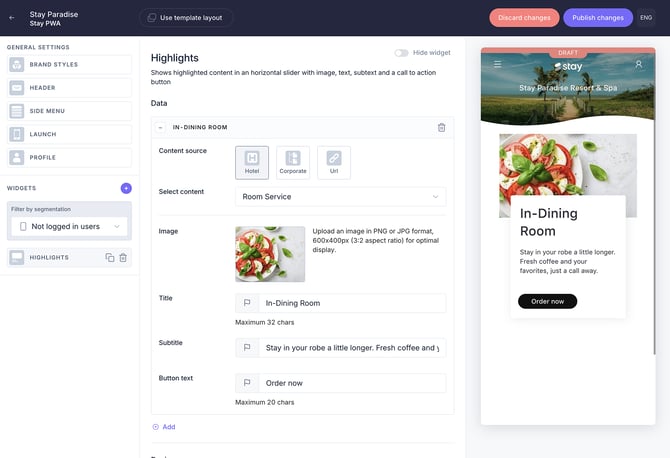Edit the Title field In-Dining Room

click(352, 303)
